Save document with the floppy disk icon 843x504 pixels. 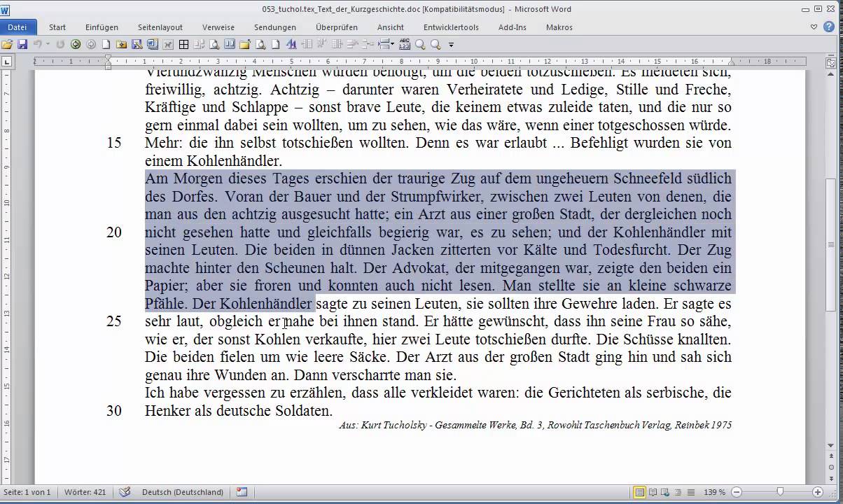pyautogui.click(x=22, y=44)
